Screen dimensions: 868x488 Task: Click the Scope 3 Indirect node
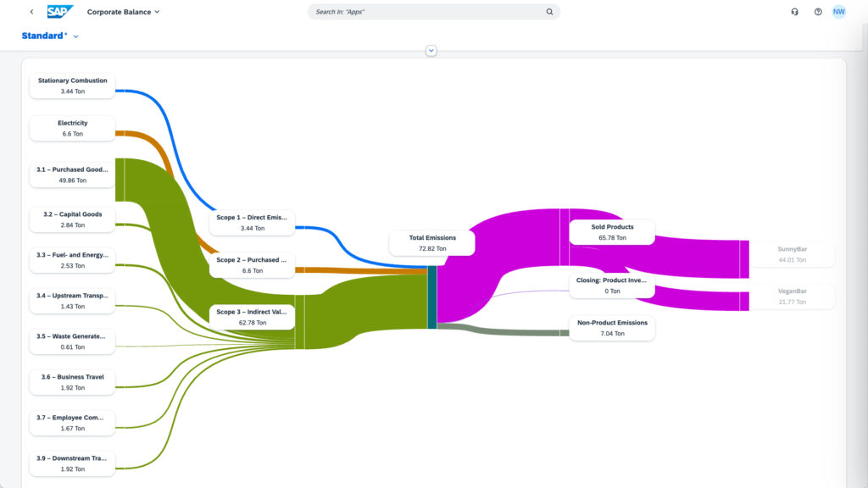[x=252, y=317]
